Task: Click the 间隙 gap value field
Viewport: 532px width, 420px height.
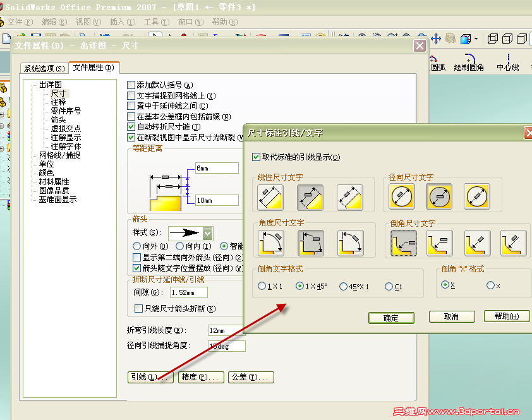Action: (x=189, y=292)
